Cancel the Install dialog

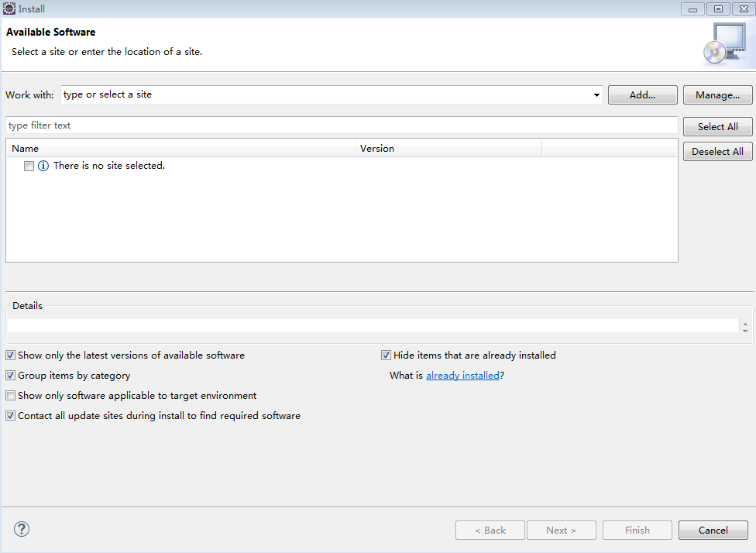point(713,531)
